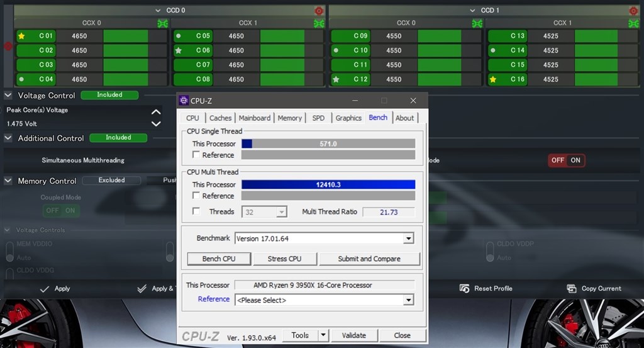
Task: Click the dot marker on core C 10
Action: click(x=336, y=50)
